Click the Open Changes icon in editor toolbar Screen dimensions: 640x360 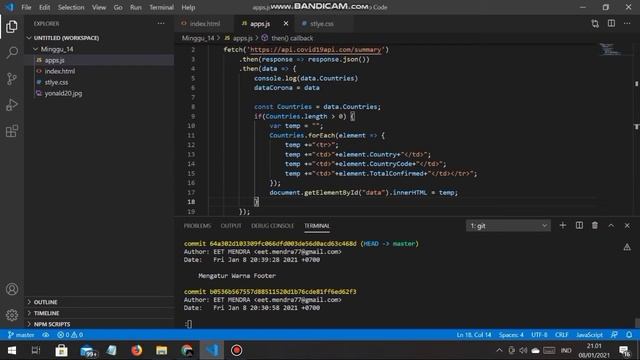point(595,24)
